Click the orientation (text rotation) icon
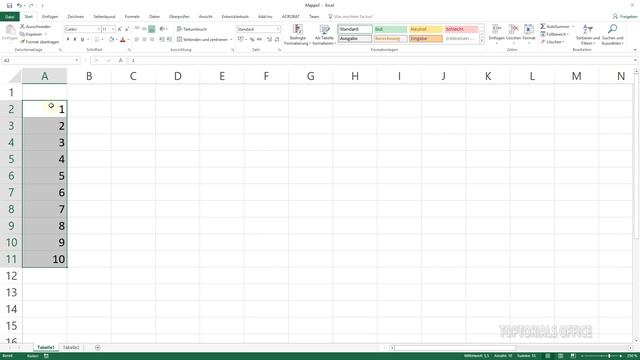Image resolution: width=640 pixels, height=360 pixels. coord(162,29)
